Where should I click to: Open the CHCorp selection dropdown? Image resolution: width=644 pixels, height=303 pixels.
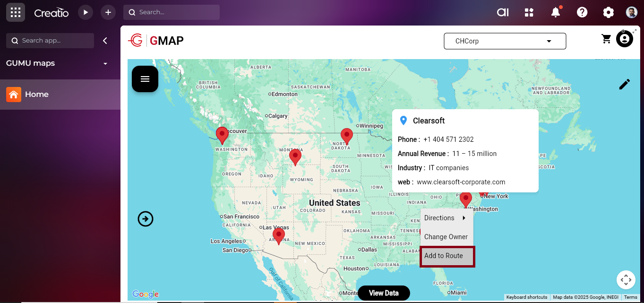[505, 41]
